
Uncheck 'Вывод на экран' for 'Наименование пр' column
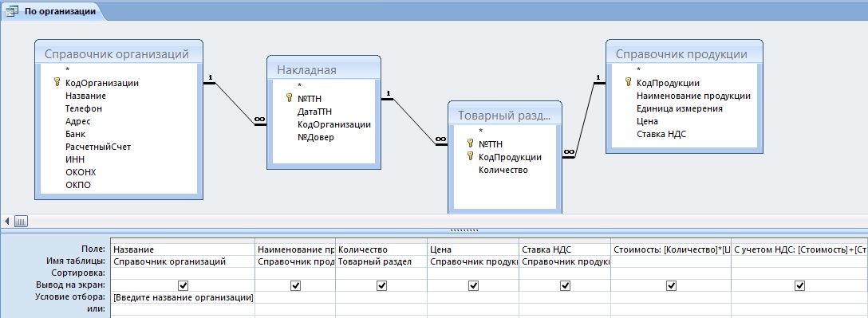point(296,285)
